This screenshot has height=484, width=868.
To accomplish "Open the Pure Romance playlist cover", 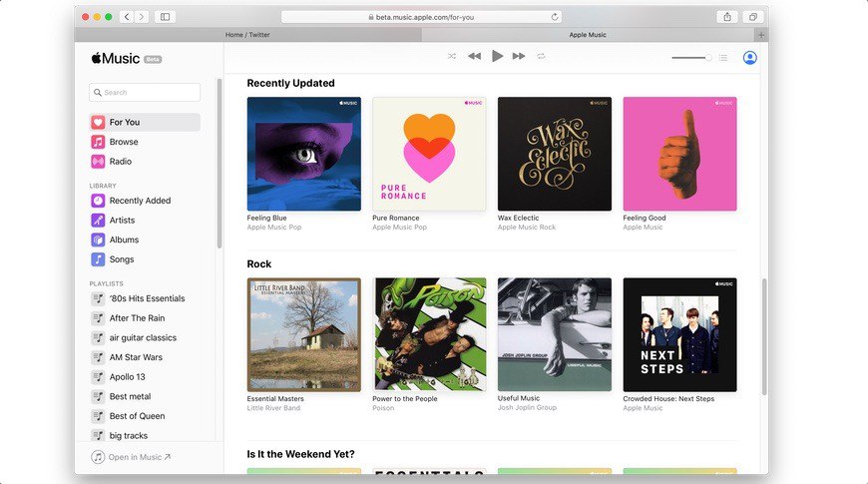I will (x=429, y=154).
